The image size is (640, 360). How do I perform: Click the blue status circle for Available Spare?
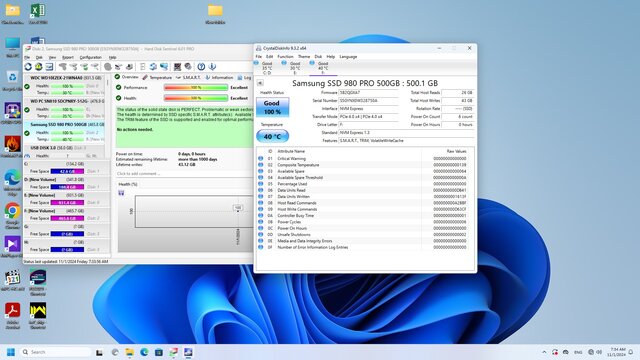click(260, 171)
